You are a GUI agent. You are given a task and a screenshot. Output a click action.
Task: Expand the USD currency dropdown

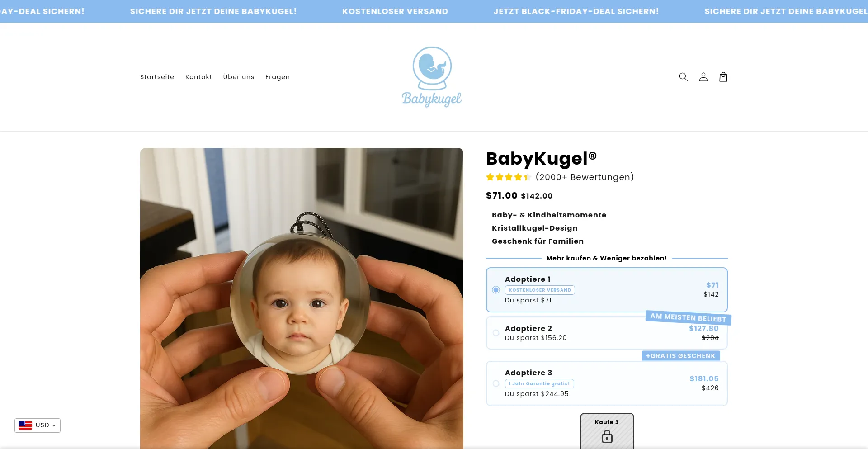38,425
